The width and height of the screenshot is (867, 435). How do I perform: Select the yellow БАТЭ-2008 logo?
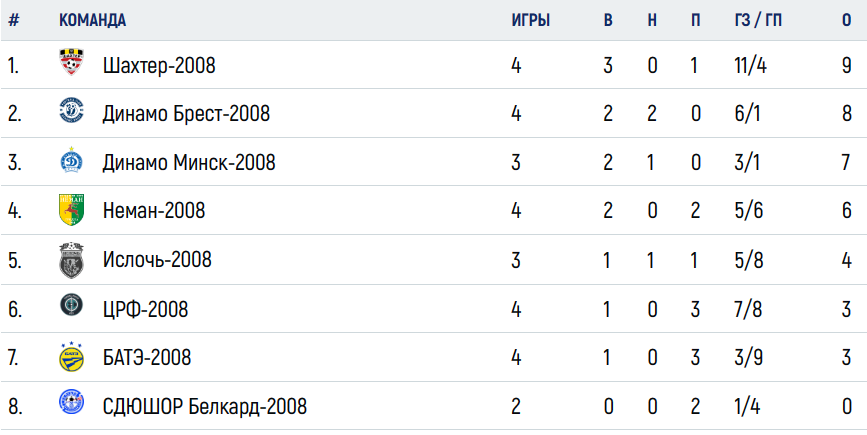pos(71,357)
